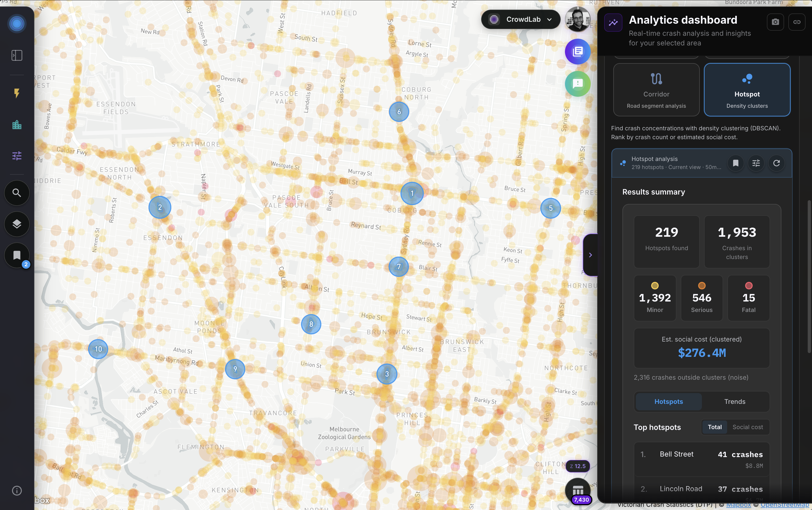The image size is (812, 510).
Task: Take a dashboard snapshot with camera icon
Action: point(775,22)
